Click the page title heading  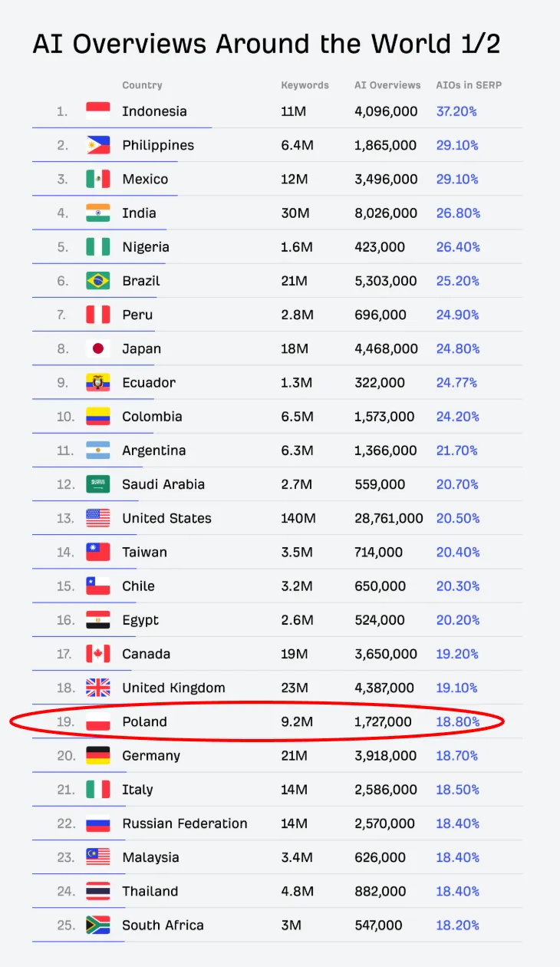click(x=266, y=44)
